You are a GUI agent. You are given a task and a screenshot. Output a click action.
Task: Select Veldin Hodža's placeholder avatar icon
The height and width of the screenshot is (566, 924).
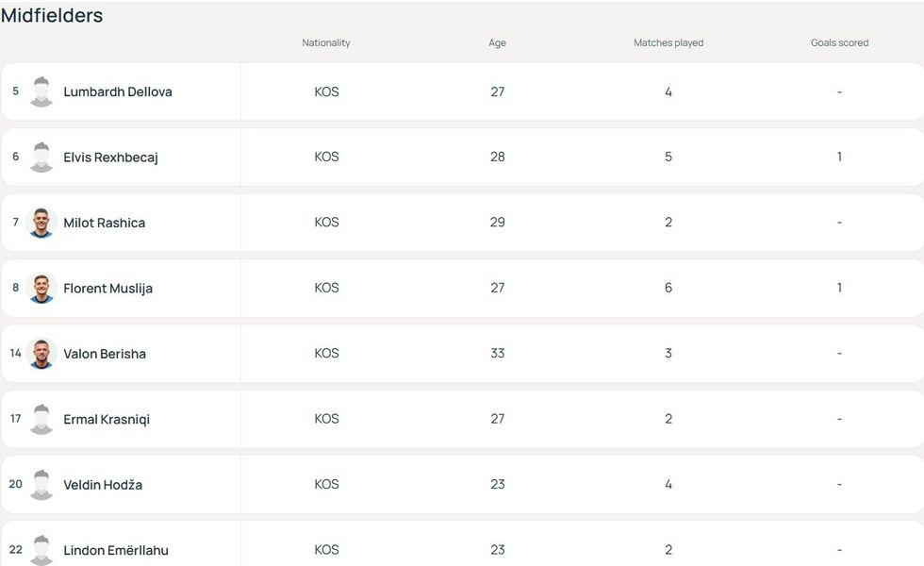coord(41,485)
